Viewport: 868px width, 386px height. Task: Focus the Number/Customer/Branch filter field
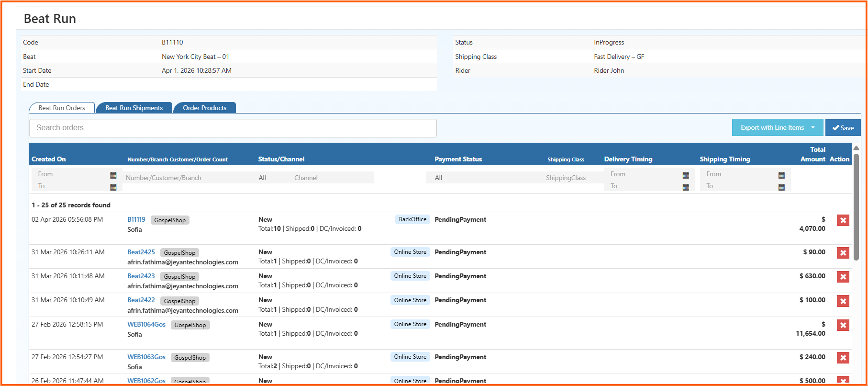(x=187, y=178)
